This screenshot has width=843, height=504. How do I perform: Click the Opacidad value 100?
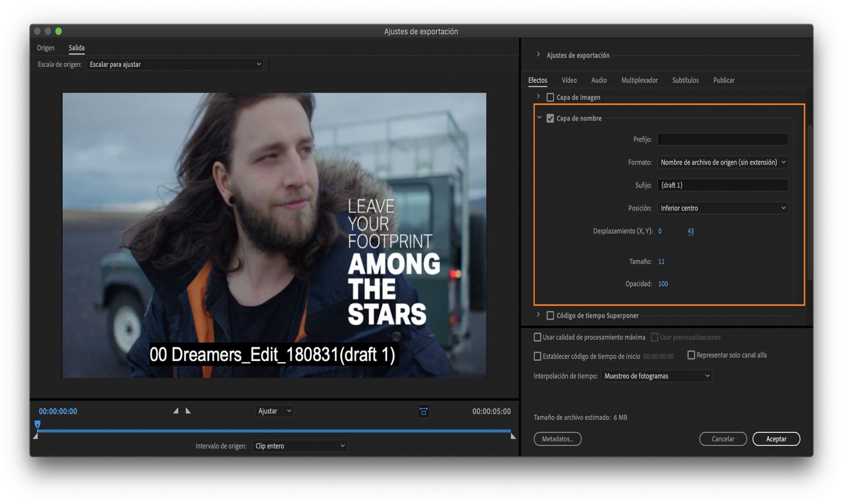(x=663, y=284)
